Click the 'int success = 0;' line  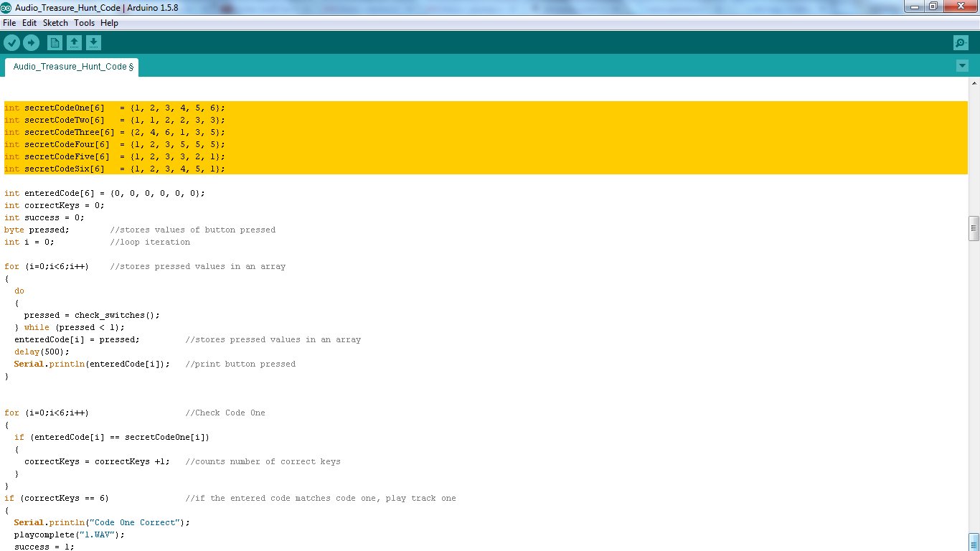[x=44, y=217]
